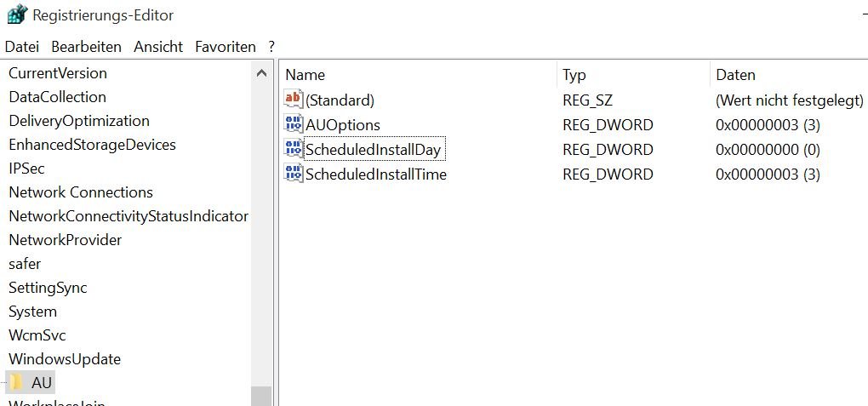This screenshot has width=868, height=406.
Task: Click AUOptions data 0x00000003 (3)
Action: [x=768, y=124]
